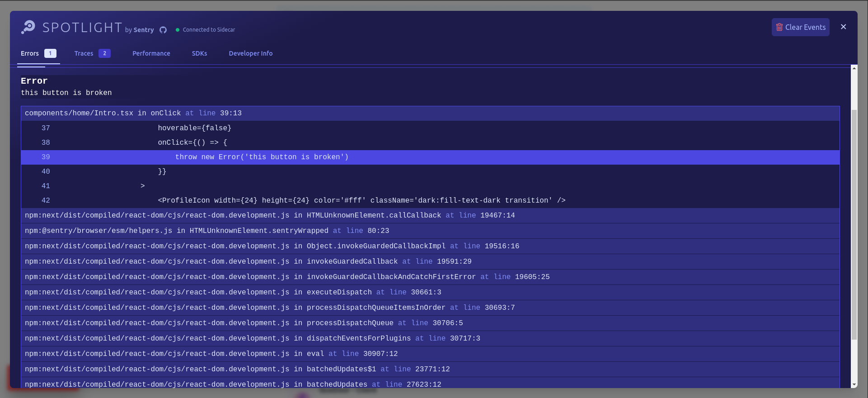Viewport: 868px width, 398px height.
Task: Expand the processDispatchQueueItemsInOrder frame
Action: pos(430,308)
